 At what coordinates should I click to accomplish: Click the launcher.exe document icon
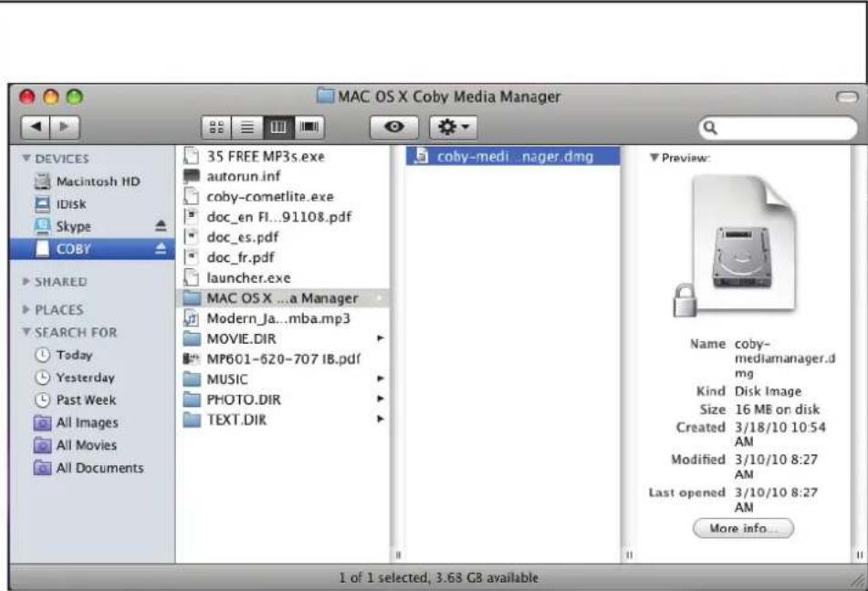(191, 278)
